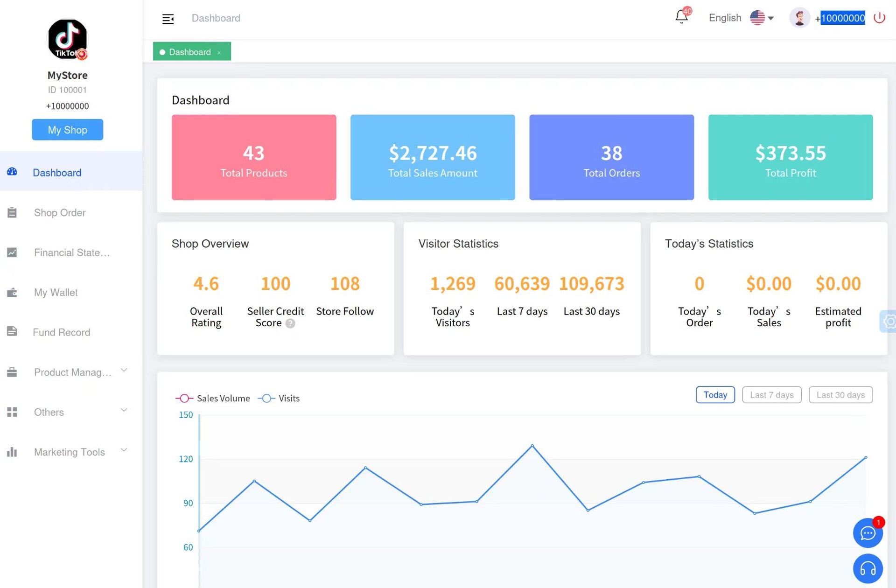Expand the Product Management submenu

[x=72, y=372]
